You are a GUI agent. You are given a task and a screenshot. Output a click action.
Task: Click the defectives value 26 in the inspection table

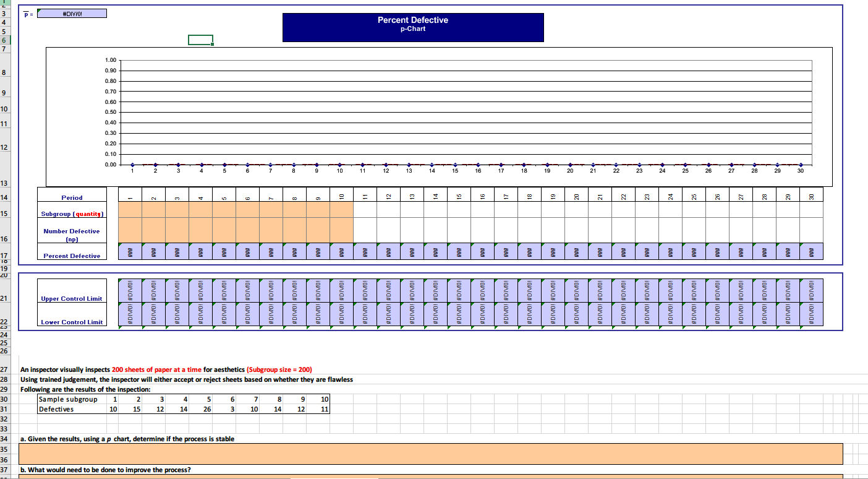(x=204, y=409)
